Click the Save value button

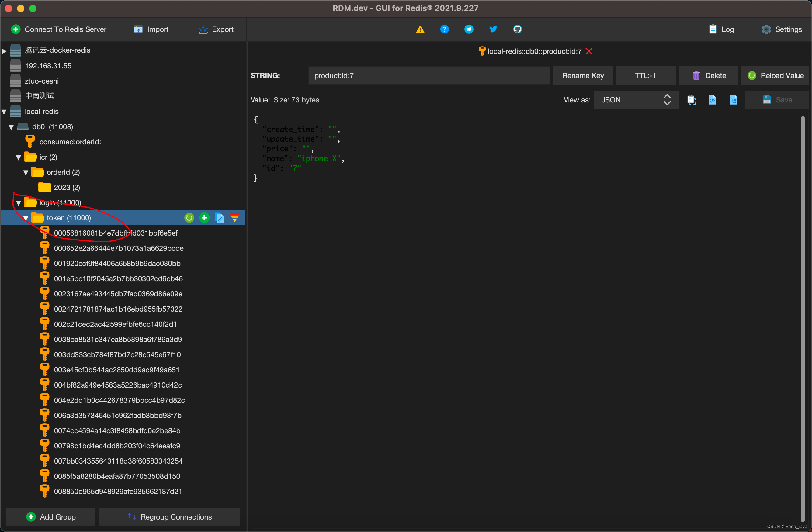(x=777, y=100)
